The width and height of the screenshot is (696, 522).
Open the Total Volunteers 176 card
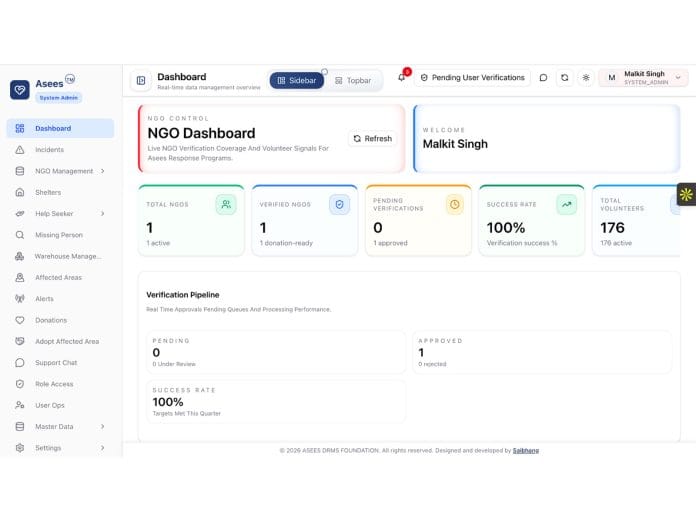tap(636, 221)
